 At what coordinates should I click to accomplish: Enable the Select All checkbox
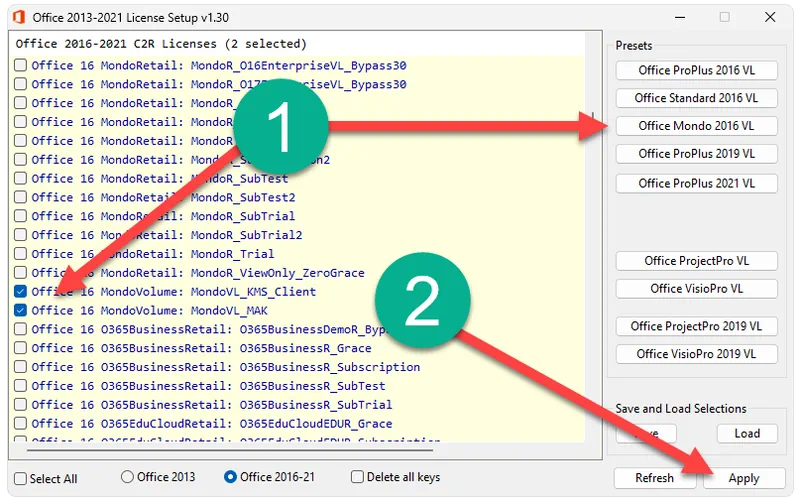[x=21, y=478]
